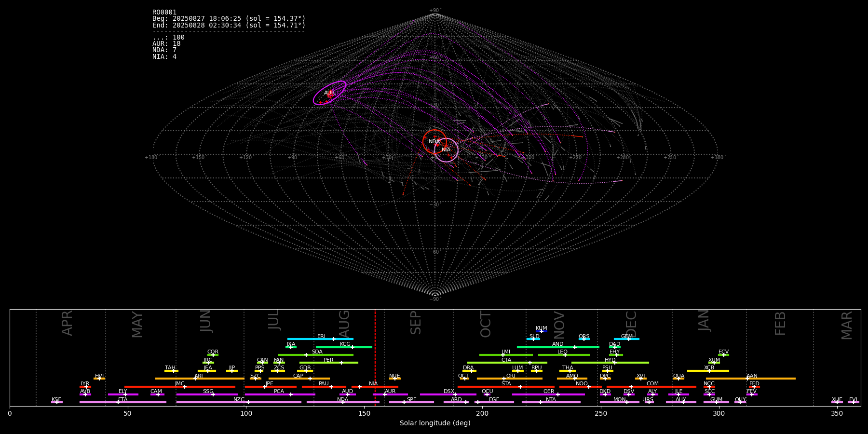Image resolution: width=868 pixels, height=434 pixels.
Task: Select the CTA shower bar in timeline
Action: click(507, 363)
